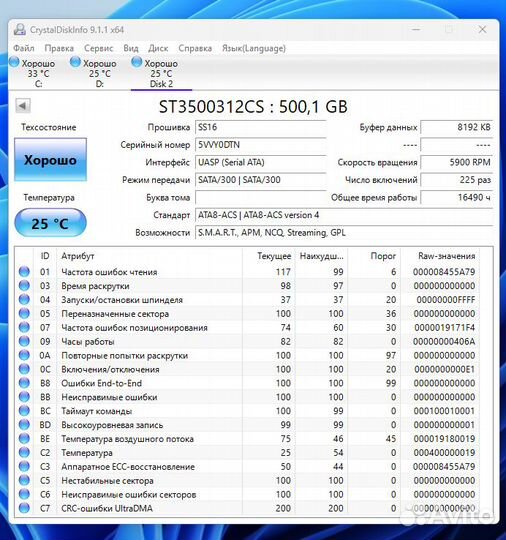This screenshot has height=540, width=506.
Task: Open the Диск menu
Action: (x=158, y=48)
